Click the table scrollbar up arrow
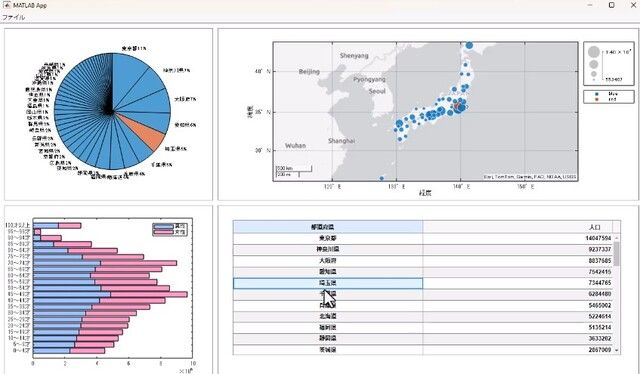This screenshot has height=374, width=640. coord(617,238)
